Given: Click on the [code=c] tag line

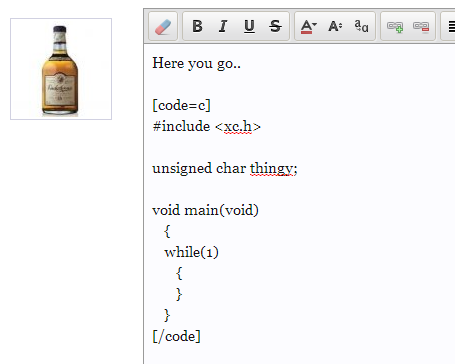Looking at the screenshot, I should click(x=182, y=105).
